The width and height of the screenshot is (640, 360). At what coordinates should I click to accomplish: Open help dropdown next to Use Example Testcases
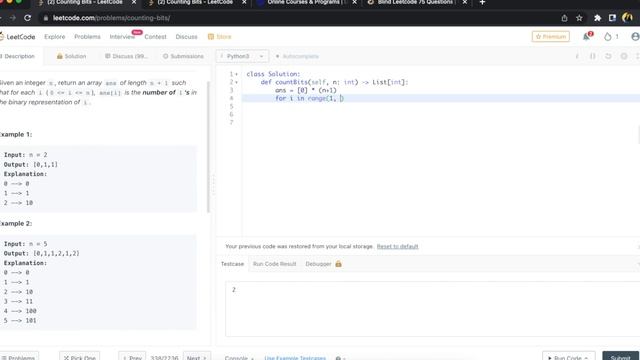coord(340,358)
